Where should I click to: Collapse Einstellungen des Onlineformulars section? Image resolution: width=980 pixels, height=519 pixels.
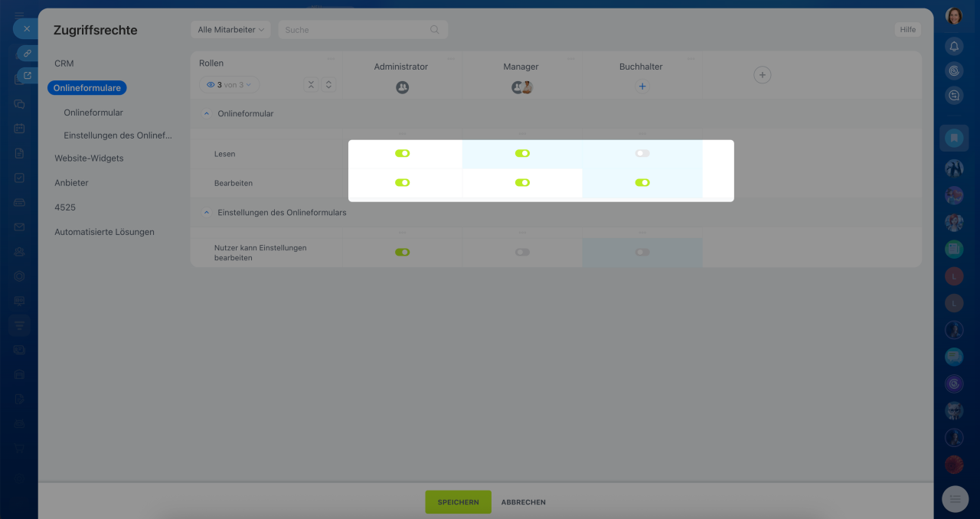tap(206, 212)
